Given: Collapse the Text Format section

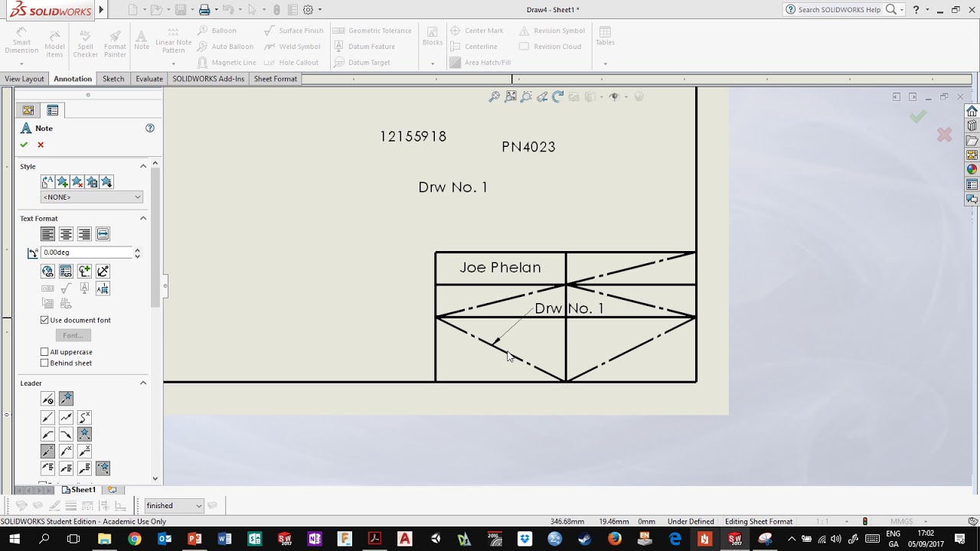Looking at the screenshot, I should coord(143,218).
